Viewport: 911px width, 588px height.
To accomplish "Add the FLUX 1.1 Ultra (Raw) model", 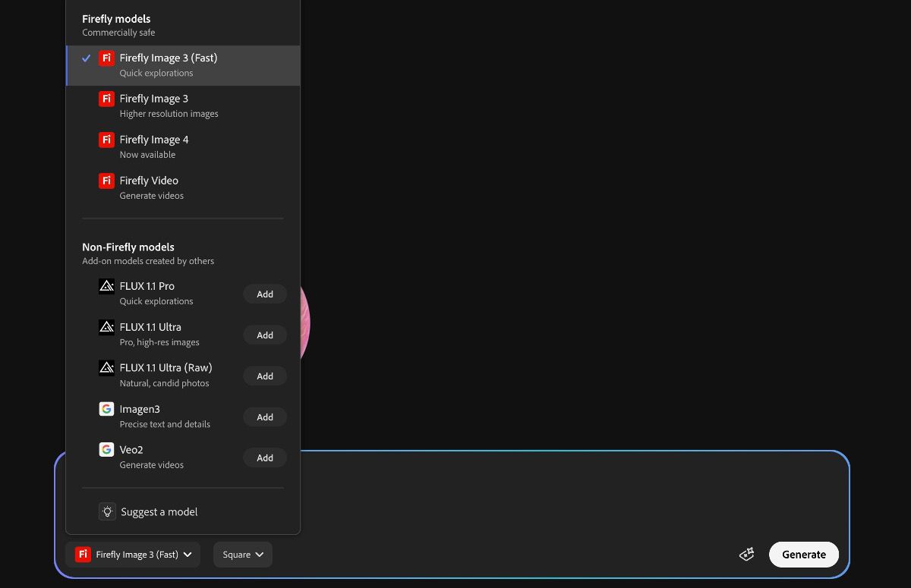I will (265, 376).
